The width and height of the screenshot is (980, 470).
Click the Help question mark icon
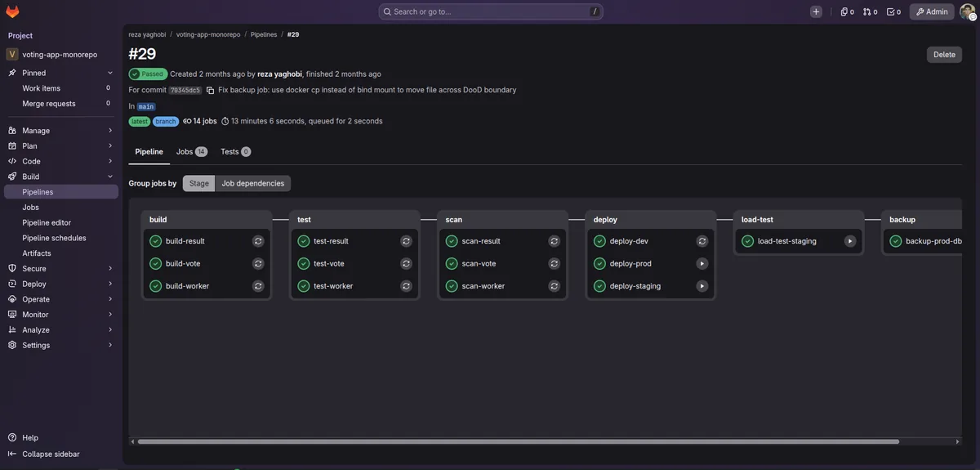point(12,437)
